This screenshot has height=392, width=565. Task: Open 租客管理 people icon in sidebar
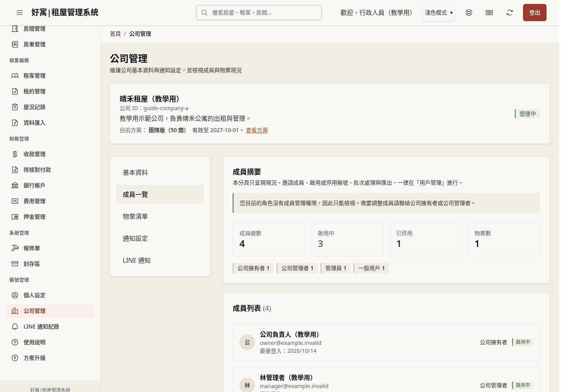[15, 76]
